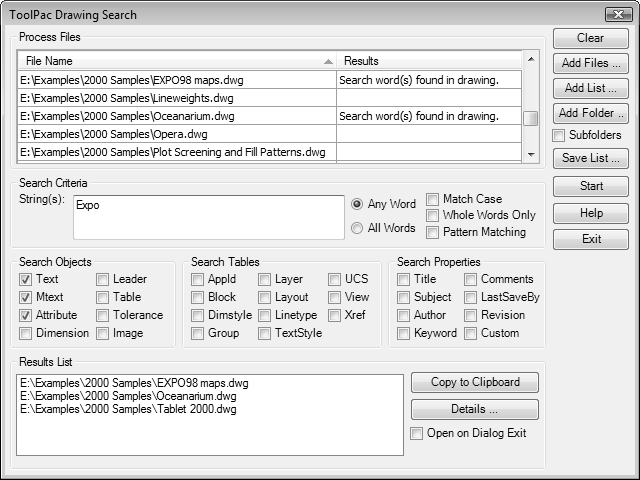Click the file list scrollbar thumb
Screen dimensions: 640x480
pos(531,119)
